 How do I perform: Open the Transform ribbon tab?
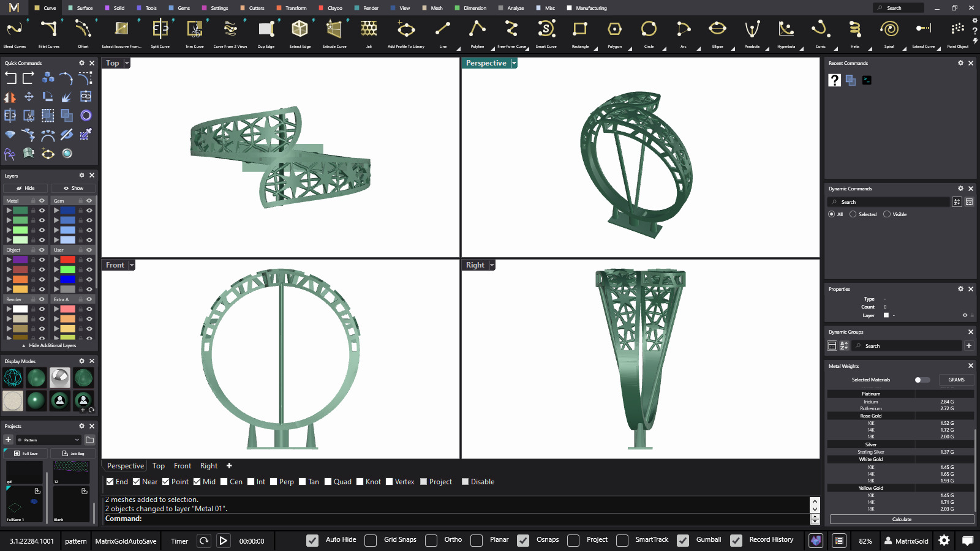(292, 8)
